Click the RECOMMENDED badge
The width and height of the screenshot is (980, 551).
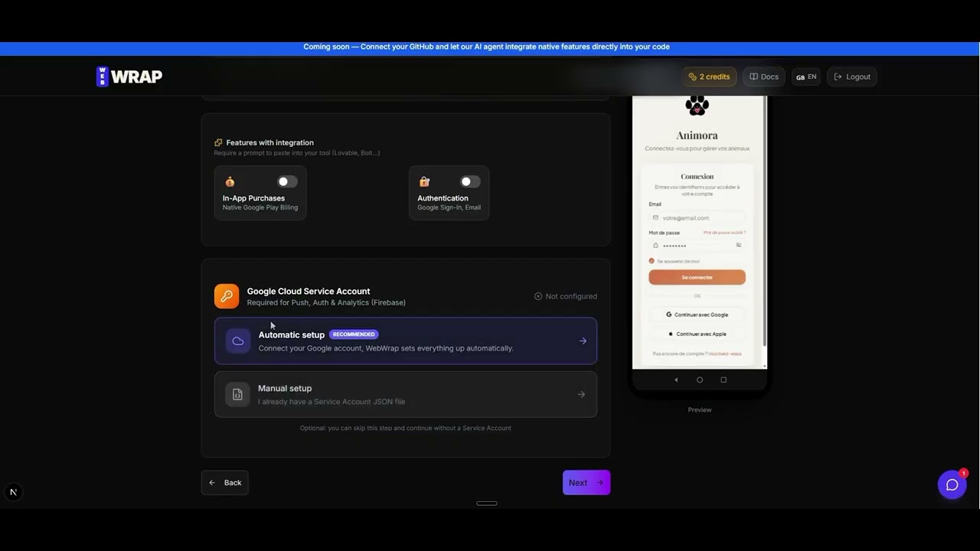point(354,334)
